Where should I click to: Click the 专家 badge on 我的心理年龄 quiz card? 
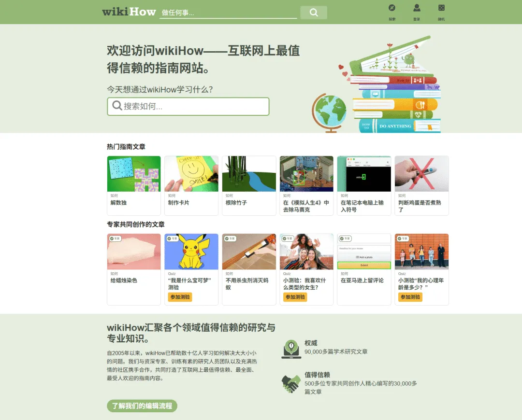coord(403,238)
